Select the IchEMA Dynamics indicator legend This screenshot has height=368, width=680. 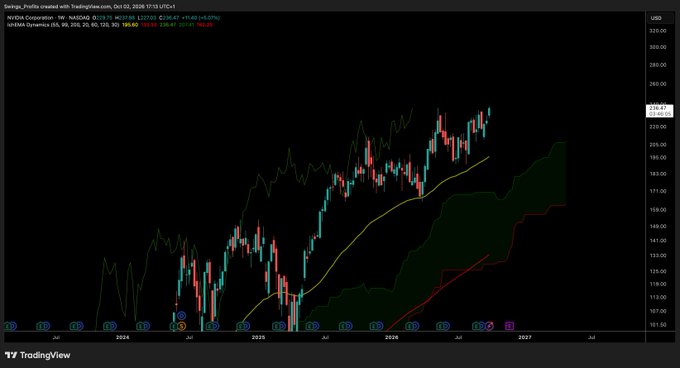click(x=63, y=25)
